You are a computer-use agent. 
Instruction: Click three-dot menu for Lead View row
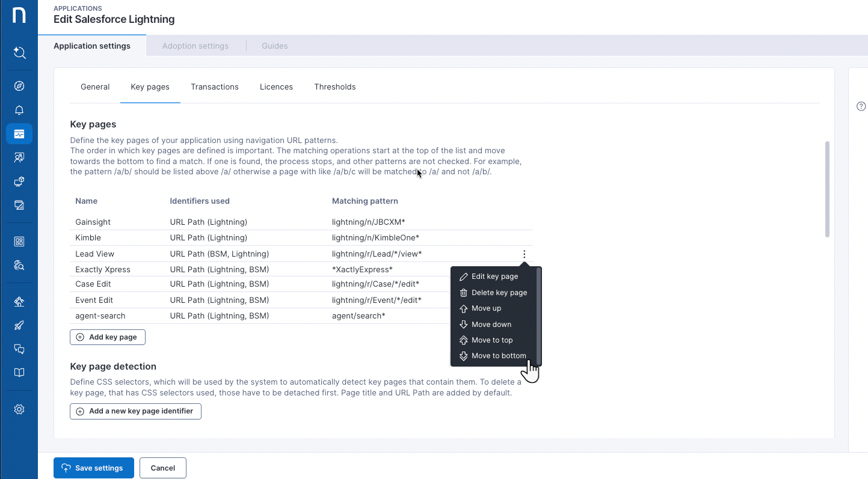point(525,254)
